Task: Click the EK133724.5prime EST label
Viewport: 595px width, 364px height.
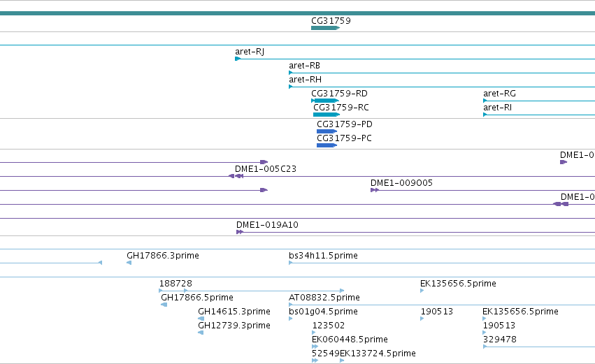Action: tap(378, 354)
